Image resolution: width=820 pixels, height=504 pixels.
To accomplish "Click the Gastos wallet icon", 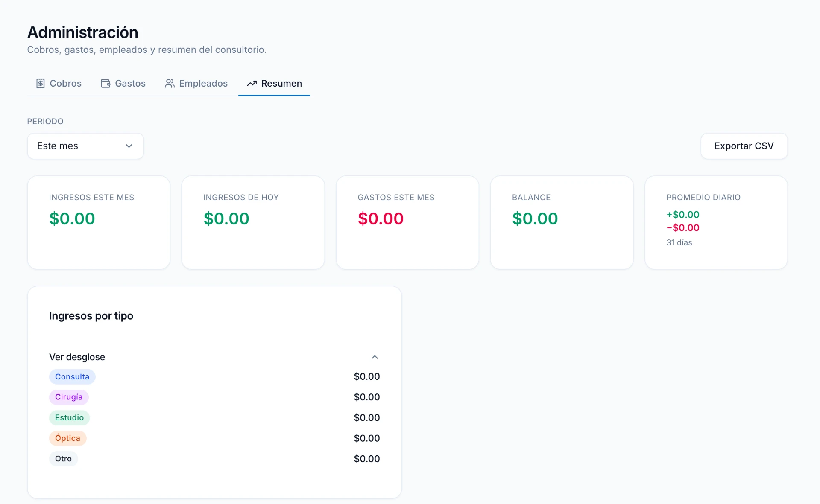I will (105, 83).
